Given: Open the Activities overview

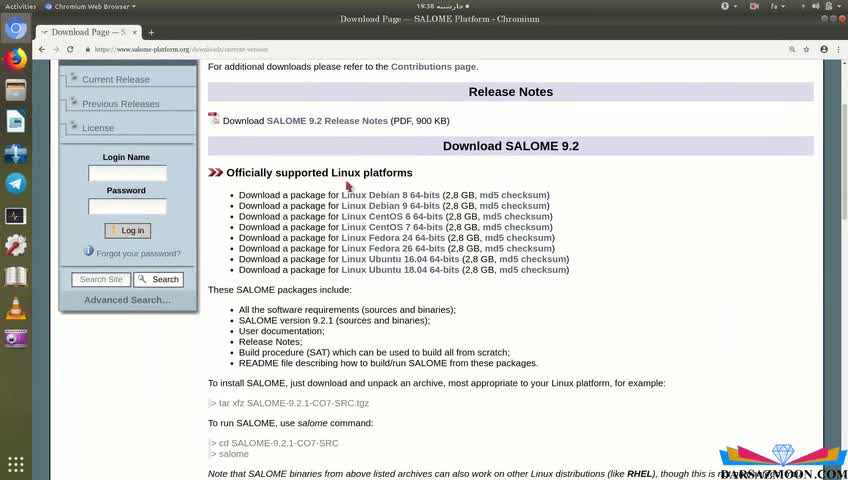Looking at the screenshot, I should coord(21,6).
